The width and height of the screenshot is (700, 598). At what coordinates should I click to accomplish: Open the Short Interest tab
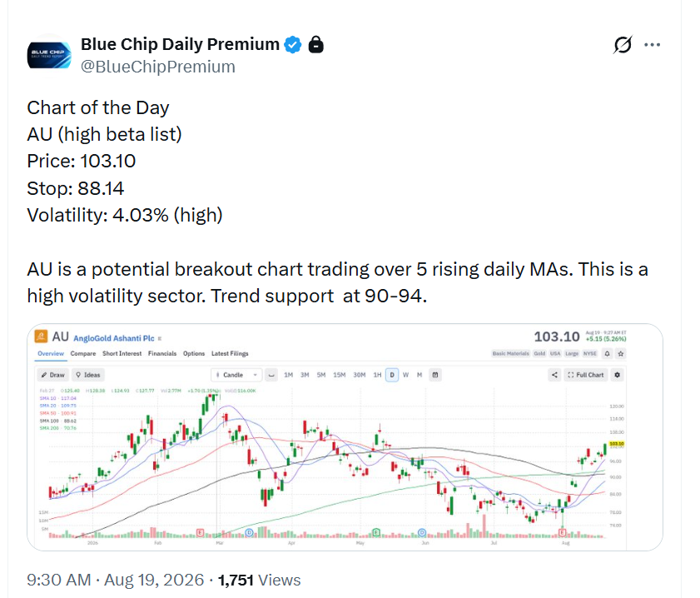[122, 353]
